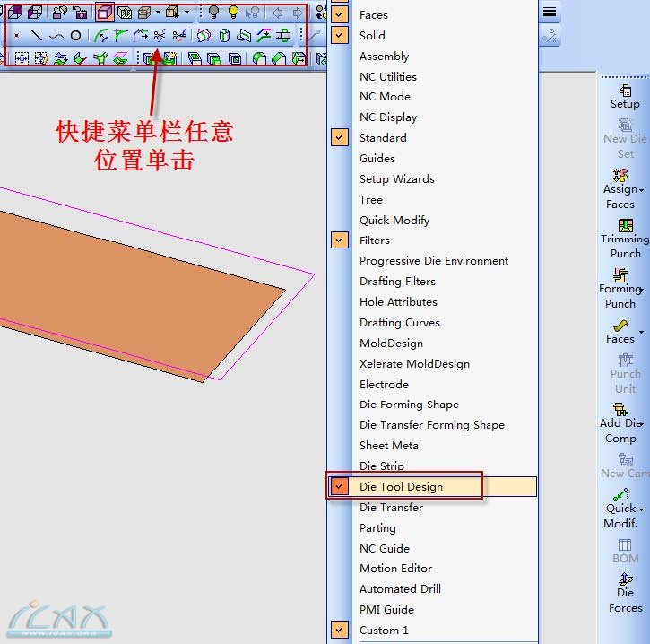Click the wireframe cube view icon
Viewport: 650px width, 644px height.
35,13
